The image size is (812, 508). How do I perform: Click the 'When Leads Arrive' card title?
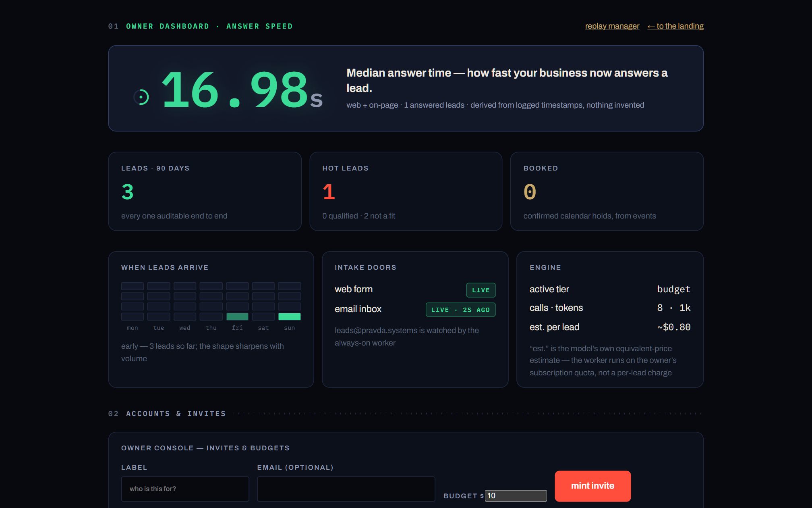pos(165,267)
